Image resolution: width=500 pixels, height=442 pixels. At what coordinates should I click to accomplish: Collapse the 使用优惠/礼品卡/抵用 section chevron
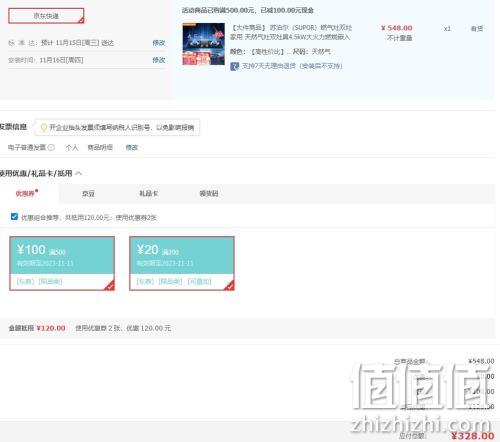pos(79,173)
